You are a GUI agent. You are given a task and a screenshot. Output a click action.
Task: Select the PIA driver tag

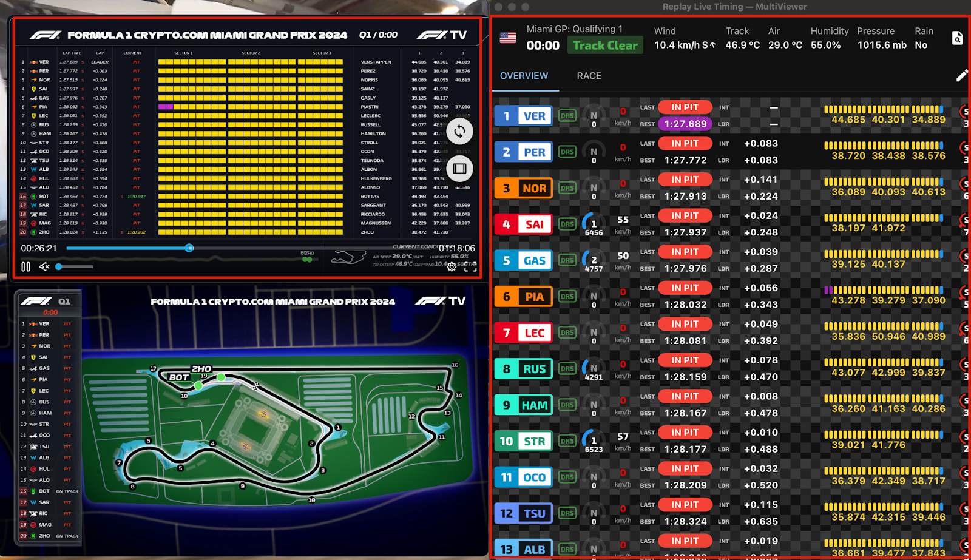click(523, 297)
